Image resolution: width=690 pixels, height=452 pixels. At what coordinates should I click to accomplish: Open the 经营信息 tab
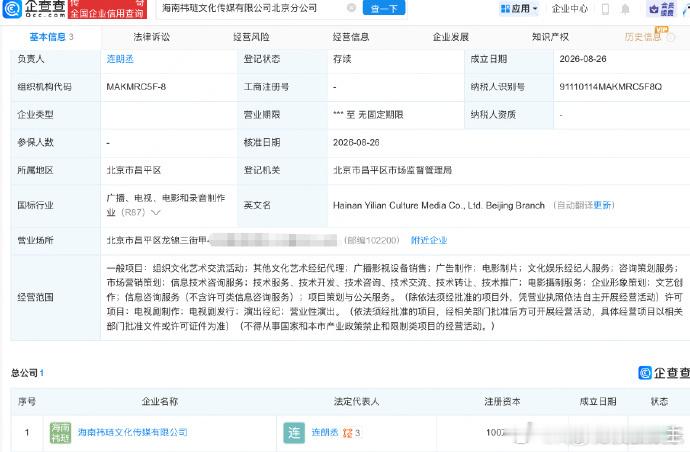point(351,37)
